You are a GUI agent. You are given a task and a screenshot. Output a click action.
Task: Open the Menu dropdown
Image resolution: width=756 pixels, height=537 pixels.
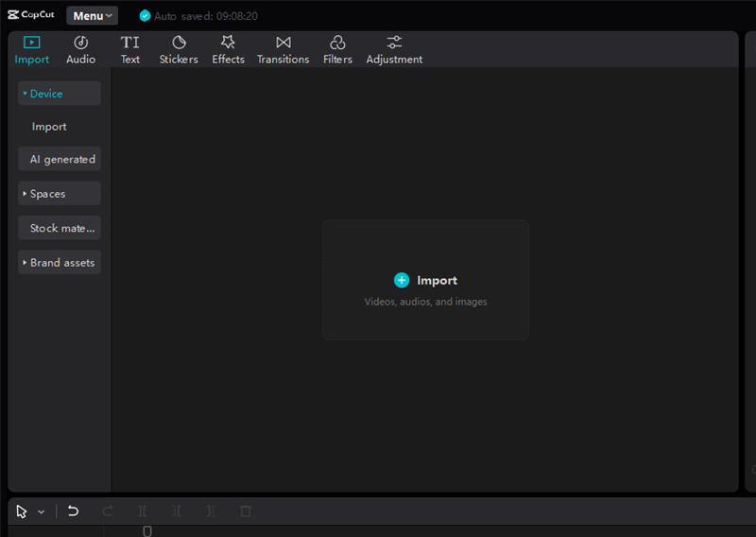[92, 16]
